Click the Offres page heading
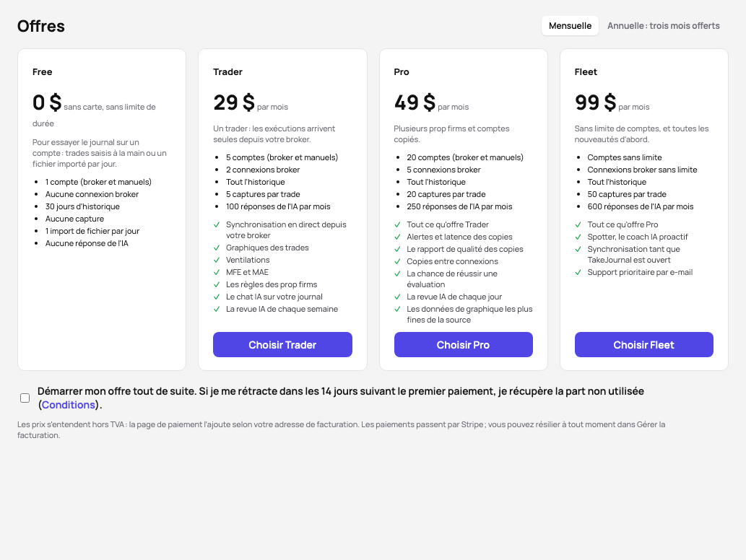 [41, 26]
